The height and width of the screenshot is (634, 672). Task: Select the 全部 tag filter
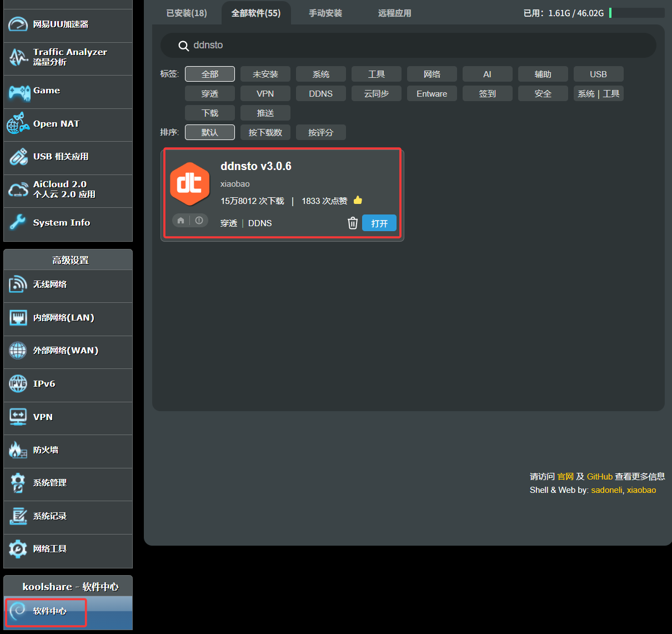[210, 74]
